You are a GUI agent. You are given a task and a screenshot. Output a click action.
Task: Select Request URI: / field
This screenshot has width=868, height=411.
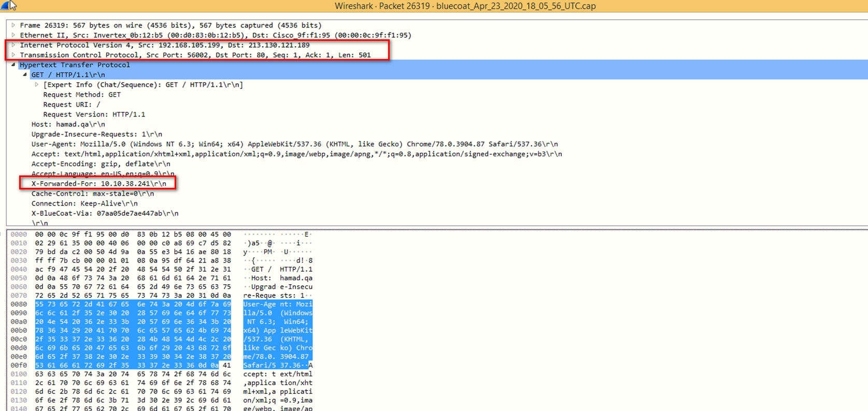click(x=72, y=104)
